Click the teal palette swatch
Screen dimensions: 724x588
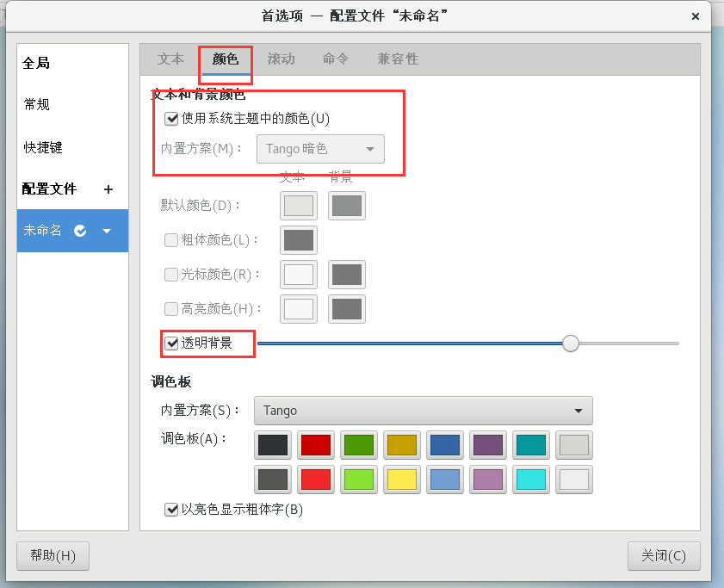coord(531,445)
